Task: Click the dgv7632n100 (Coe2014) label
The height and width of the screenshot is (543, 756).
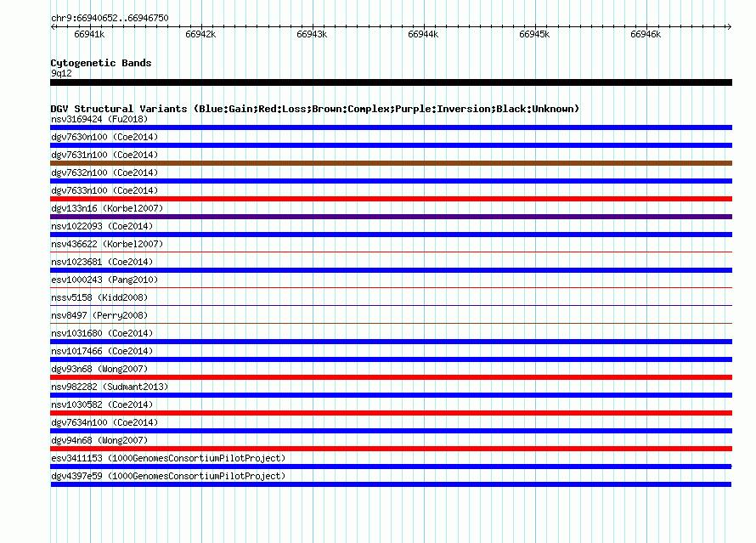Action: pos(104,173)
